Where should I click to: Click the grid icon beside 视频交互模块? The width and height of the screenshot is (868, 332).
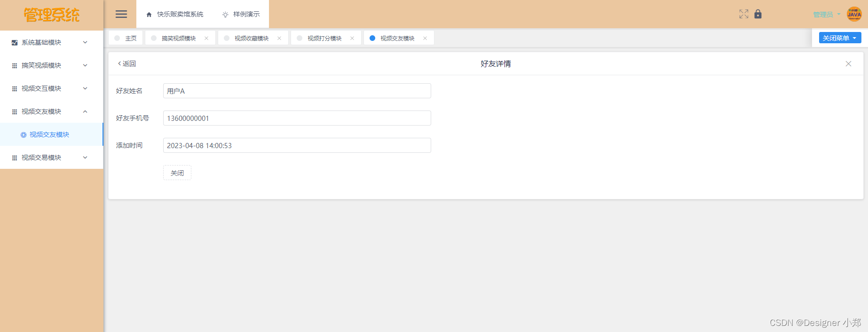pyautogui.click(x=15, y=89)
